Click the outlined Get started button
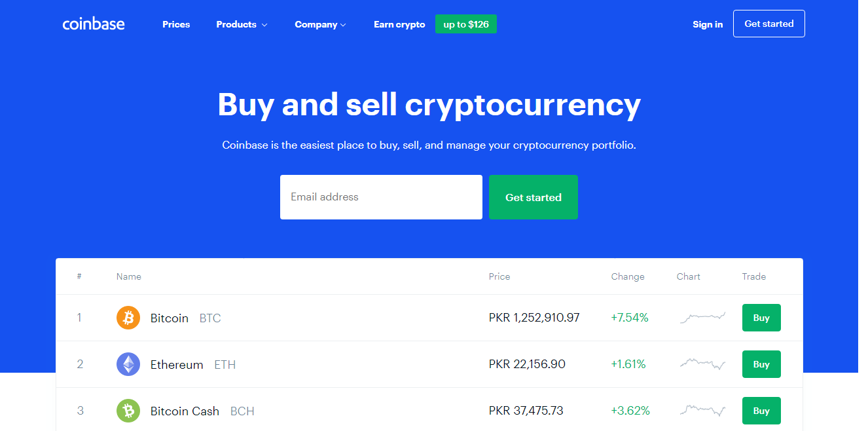The height and width of the screenshot is (431, 868). click(x=769, y=24)
